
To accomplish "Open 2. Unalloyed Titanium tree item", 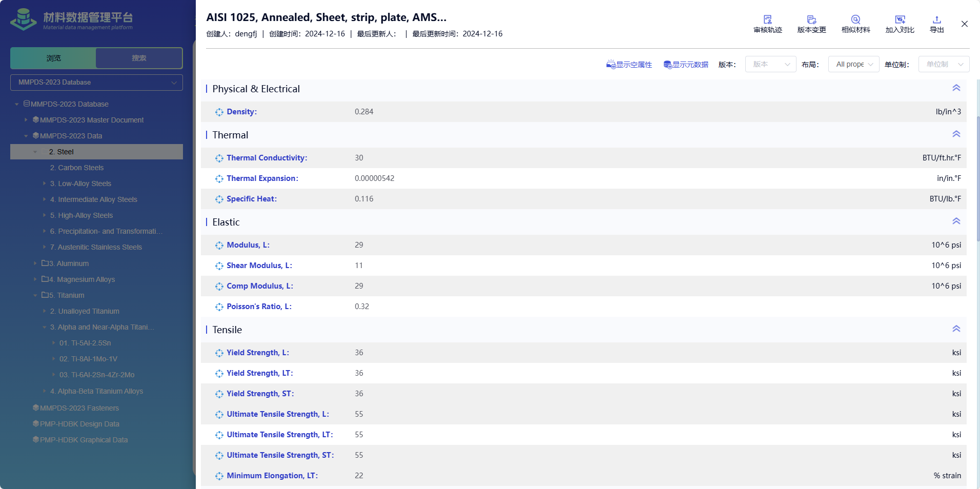I will click(x=85, y=311).
